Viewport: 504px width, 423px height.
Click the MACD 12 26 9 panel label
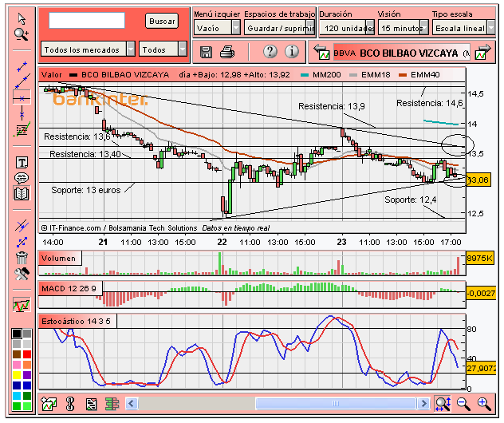coord(69,288)
